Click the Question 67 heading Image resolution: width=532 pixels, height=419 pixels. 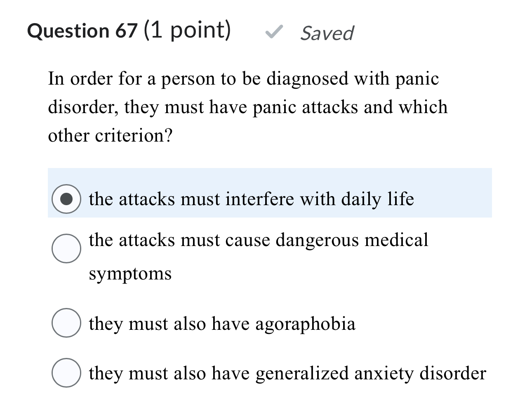[x=81, y=30]
